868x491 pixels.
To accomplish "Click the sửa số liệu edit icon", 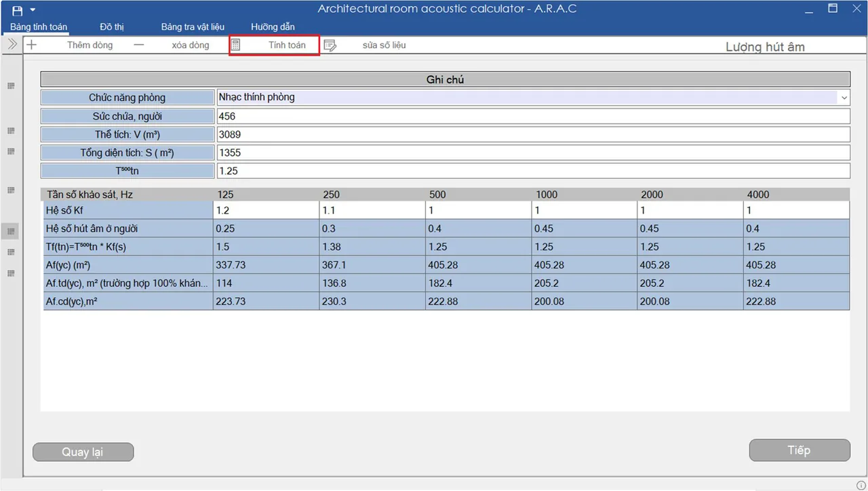I will coord(330,45).
